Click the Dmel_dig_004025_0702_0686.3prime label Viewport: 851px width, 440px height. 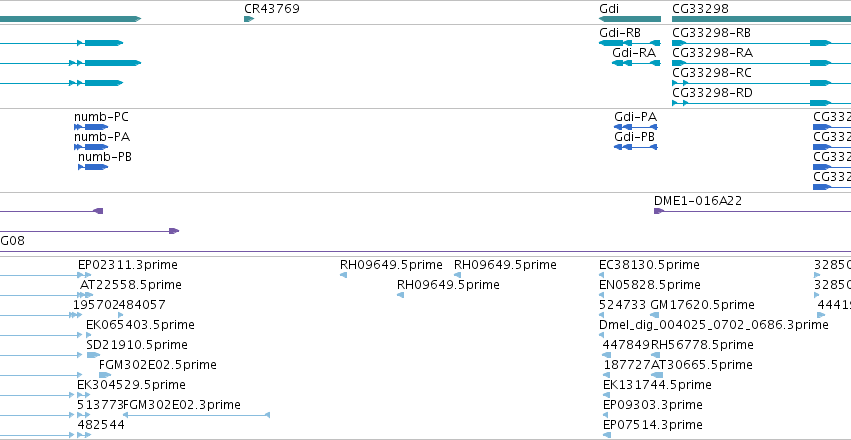[714, 324]
